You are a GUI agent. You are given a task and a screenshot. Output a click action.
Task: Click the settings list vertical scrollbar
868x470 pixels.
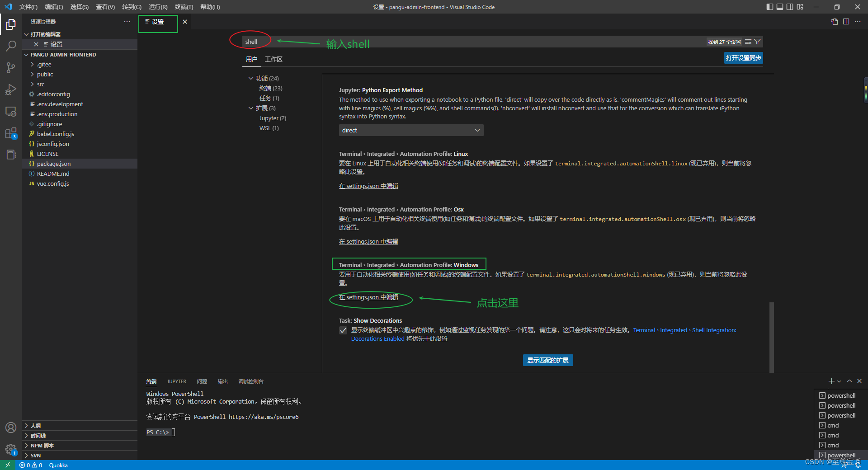tap(771, 337)
